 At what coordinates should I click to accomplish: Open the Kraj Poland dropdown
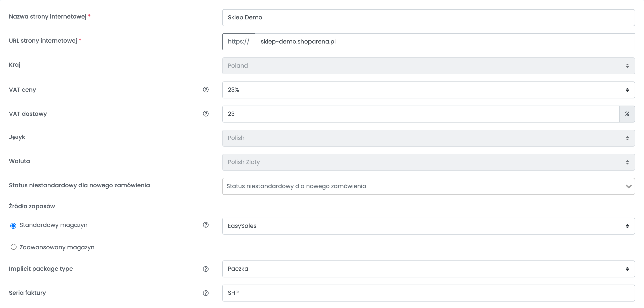pyautogui.click(x=428, y=66)
